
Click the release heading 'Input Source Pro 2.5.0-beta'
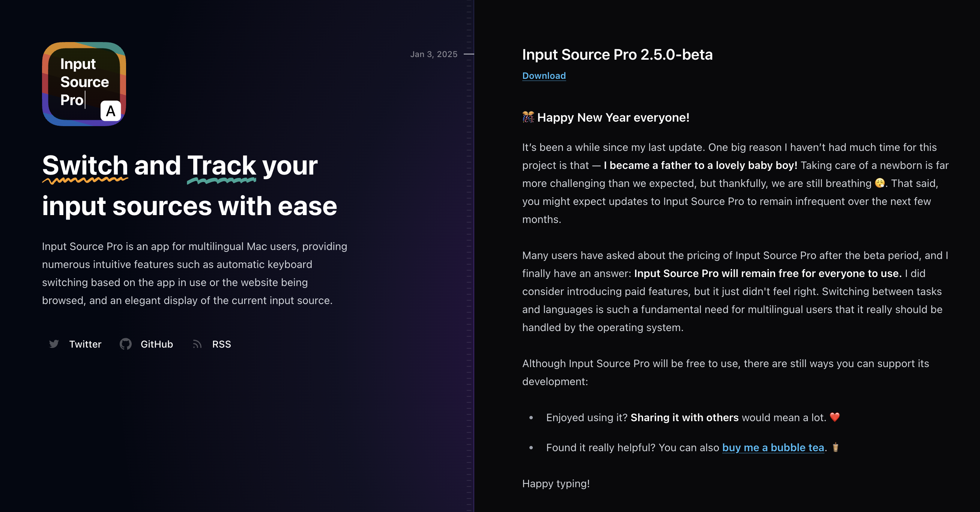click(618, 54)
